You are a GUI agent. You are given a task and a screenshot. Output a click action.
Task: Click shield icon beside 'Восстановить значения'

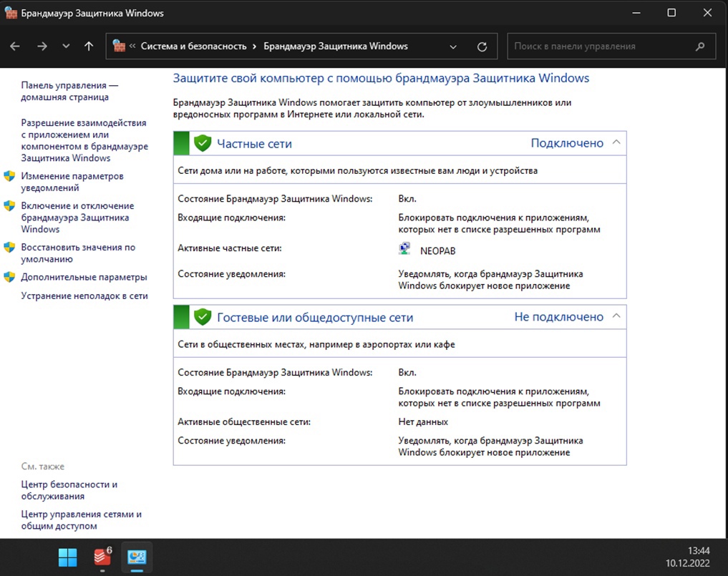[9, 248]
